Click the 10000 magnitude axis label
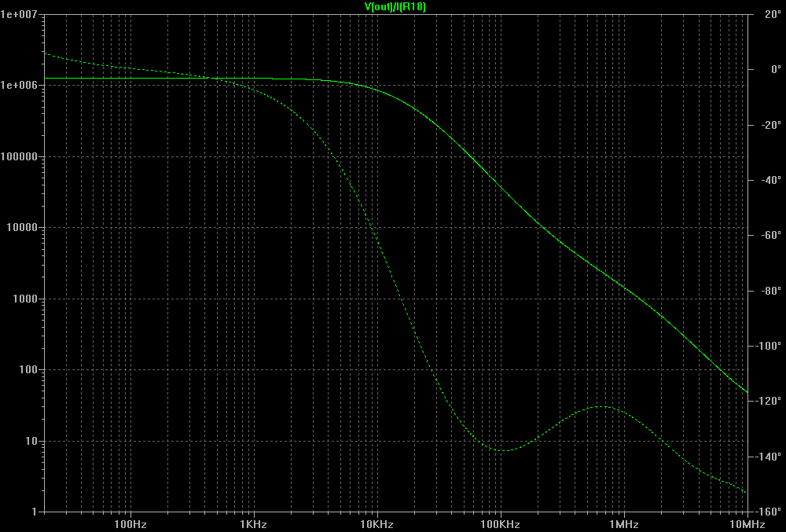786x532 pixels. [21, 227]
